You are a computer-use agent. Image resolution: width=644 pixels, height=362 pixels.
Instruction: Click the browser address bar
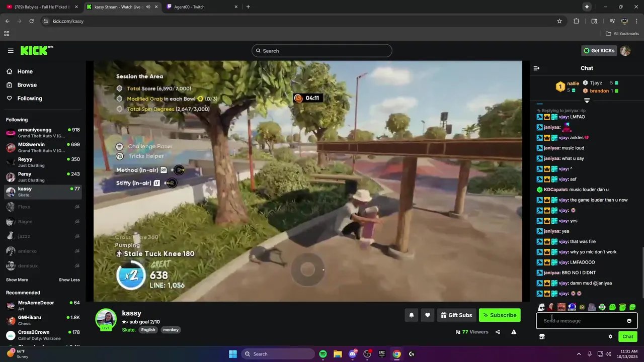coord(302,21)
